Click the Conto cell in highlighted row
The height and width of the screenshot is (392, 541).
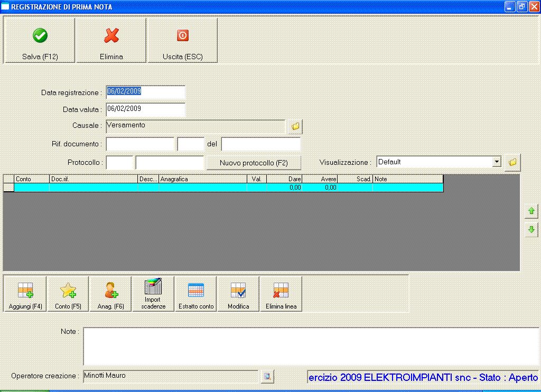pos(32,188)
